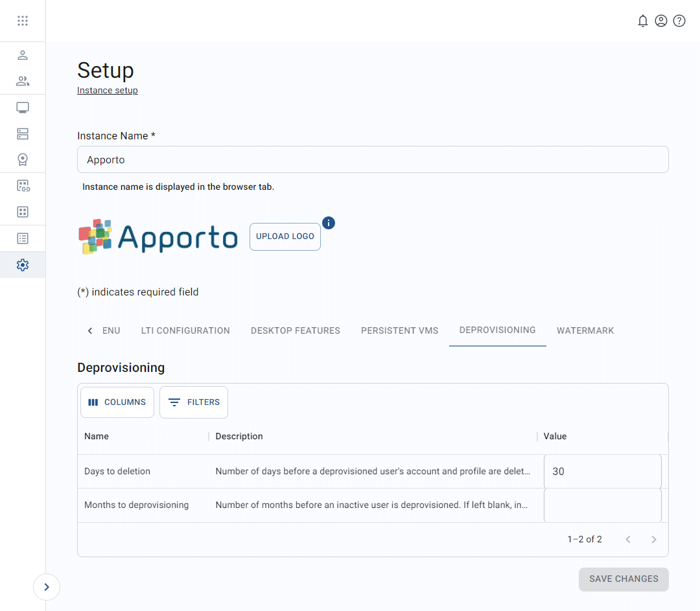Select the certificate badge icon in sidebar
700x611 pixels.
[23, 159]
